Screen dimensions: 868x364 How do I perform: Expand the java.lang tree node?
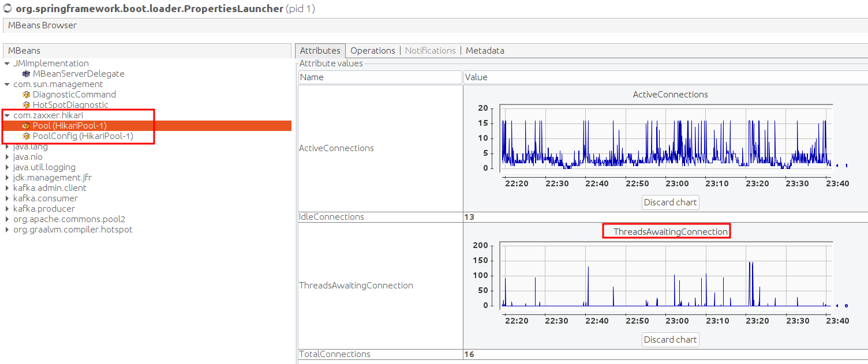point(6,146)
